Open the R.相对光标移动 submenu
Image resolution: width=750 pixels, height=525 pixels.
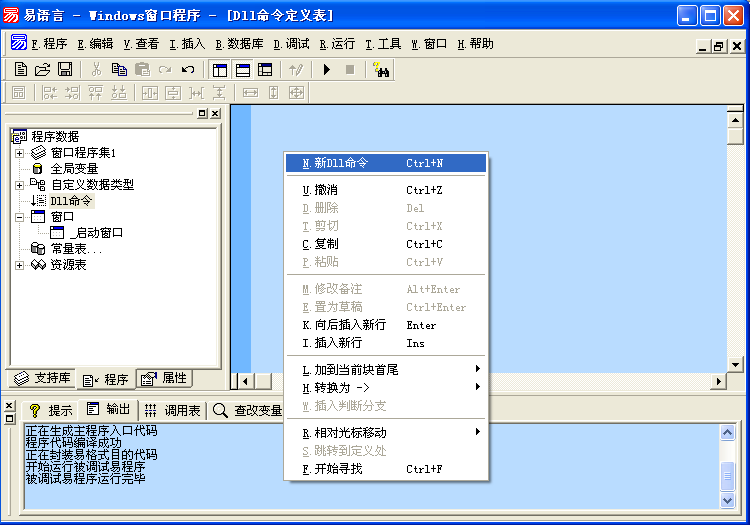(x=386, y=433)
